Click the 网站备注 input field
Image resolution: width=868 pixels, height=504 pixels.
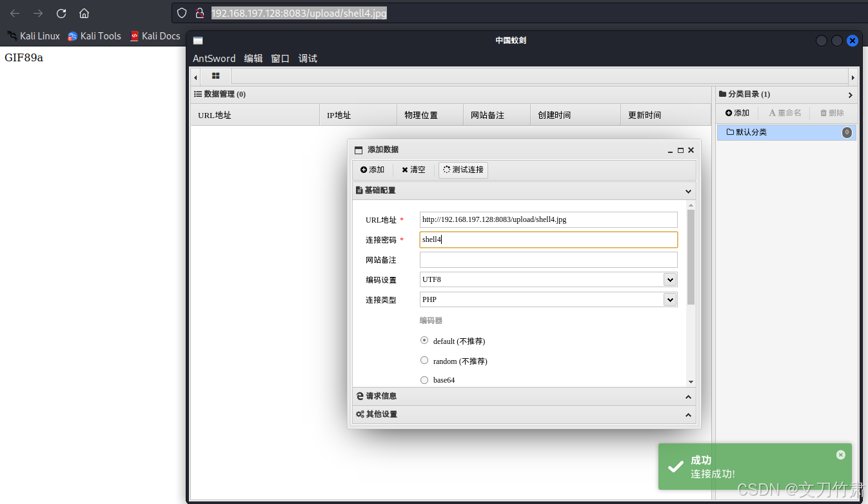tap(548, 259)
